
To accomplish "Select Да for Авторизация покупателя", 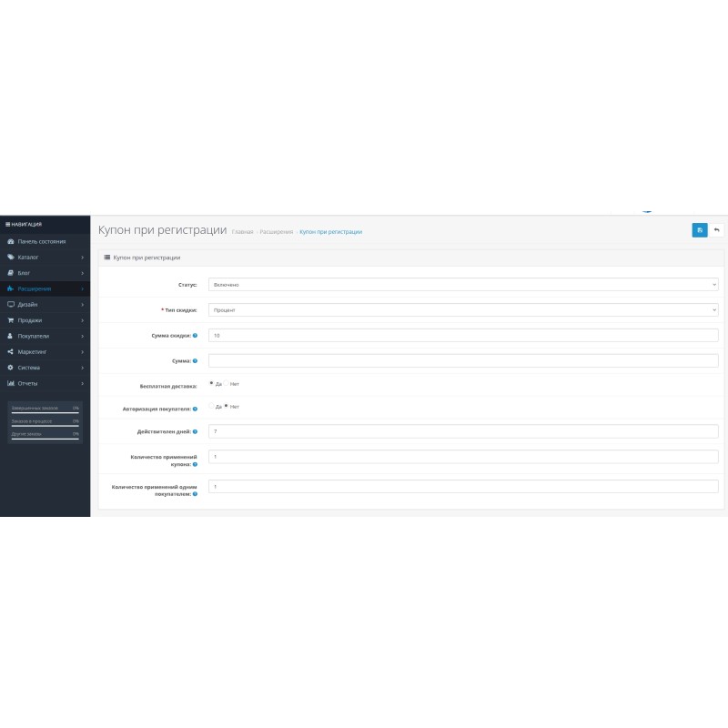I will point(211,406).
